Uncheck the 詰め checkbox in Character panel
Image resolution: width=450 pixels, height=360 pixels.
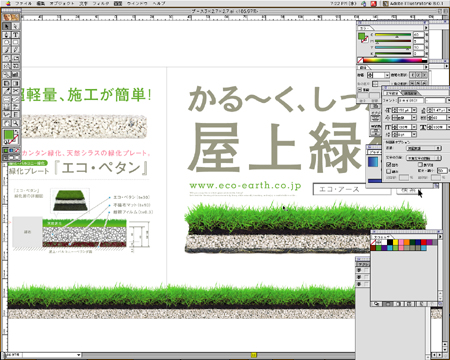coord(389,164)
